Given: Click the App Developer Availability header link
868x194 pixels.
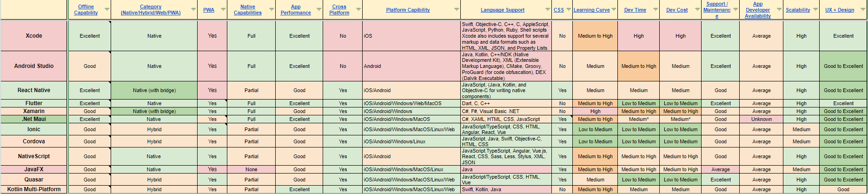Looking at the screenshot, I should tap(757, 10).
